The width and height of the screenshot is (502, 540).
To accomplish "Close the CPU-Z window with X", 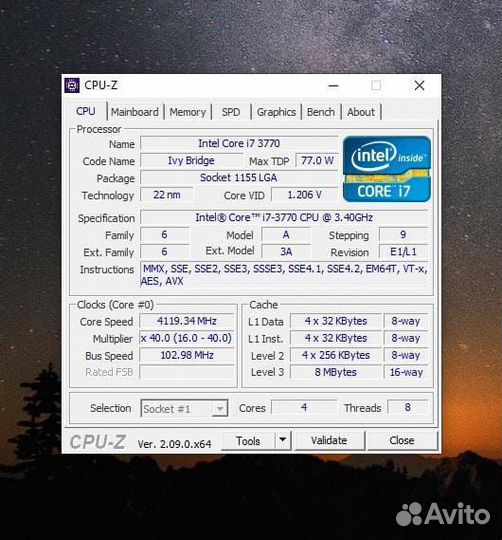I will [419, 85].
